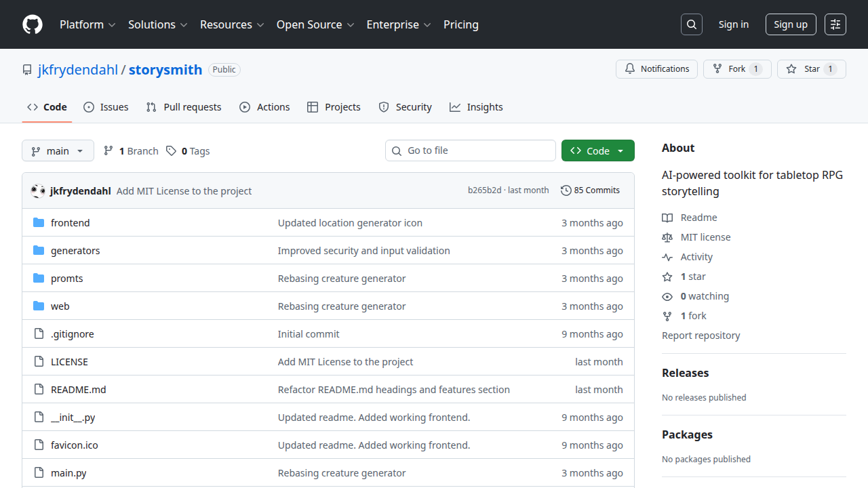The width and height of the screenshot is (868, 488).
Task: Open commit hash b265b2d
Action: point(484,190)
